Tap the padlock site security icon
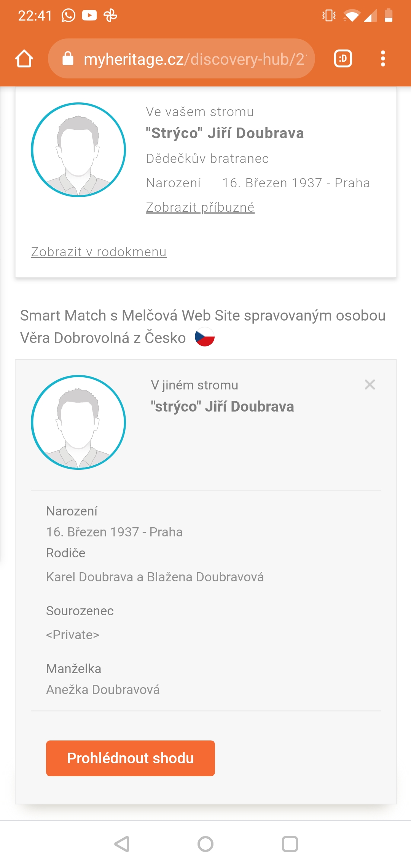 [68, 59]
